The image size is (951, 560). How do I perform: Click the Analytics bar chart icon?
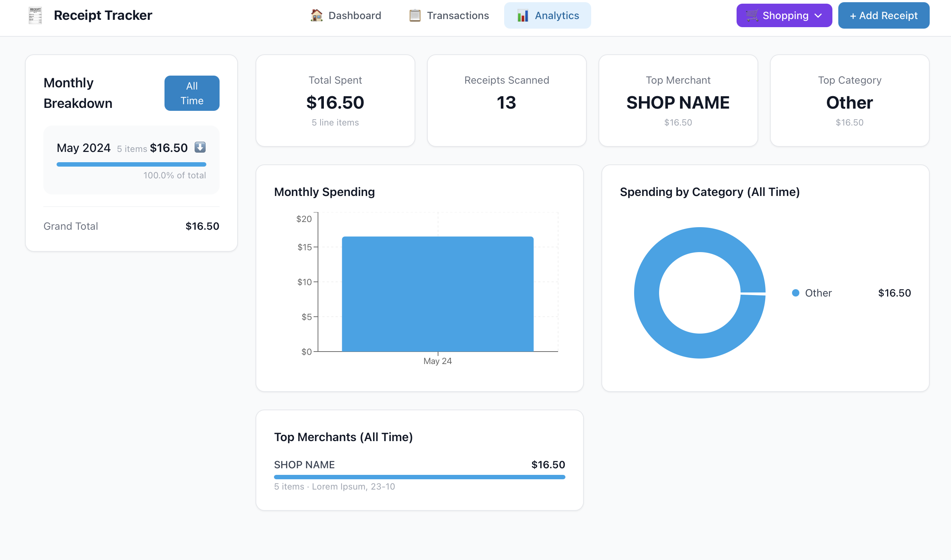tap(522, 15)
